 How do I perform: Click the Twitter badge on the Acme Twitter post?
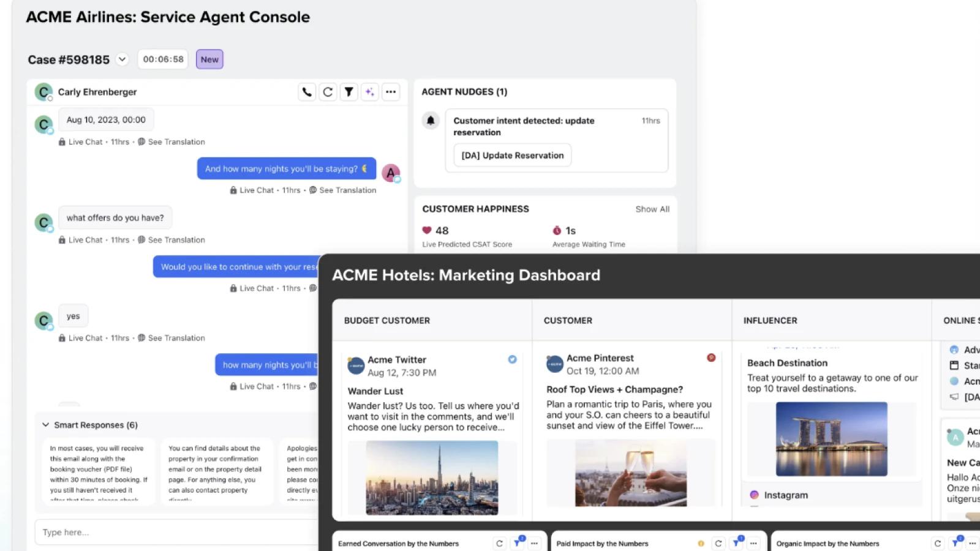[512, 359]
